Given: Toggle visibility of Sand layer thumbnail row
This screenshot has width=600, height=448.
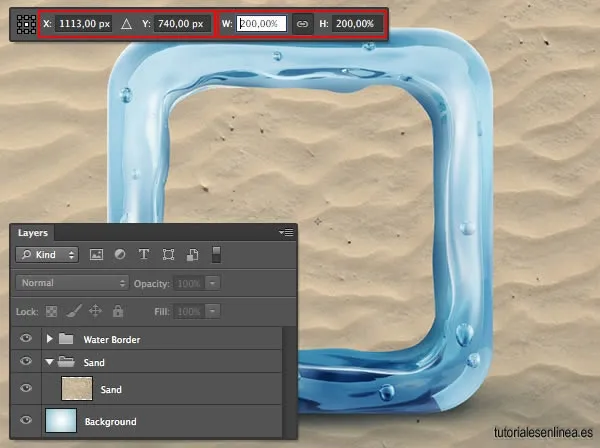Looking at the screenshot, I should coord(26,388).
